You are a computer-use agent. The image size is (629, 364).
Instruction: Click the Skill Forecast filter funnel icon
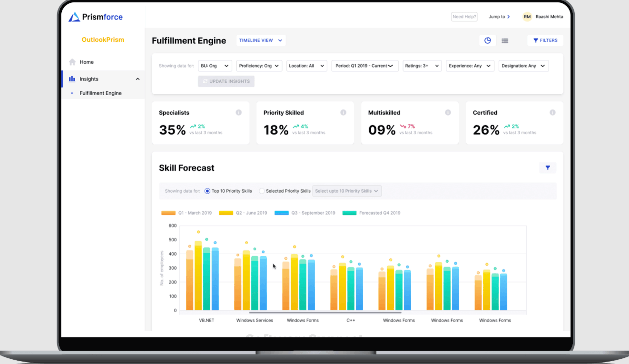548,168
